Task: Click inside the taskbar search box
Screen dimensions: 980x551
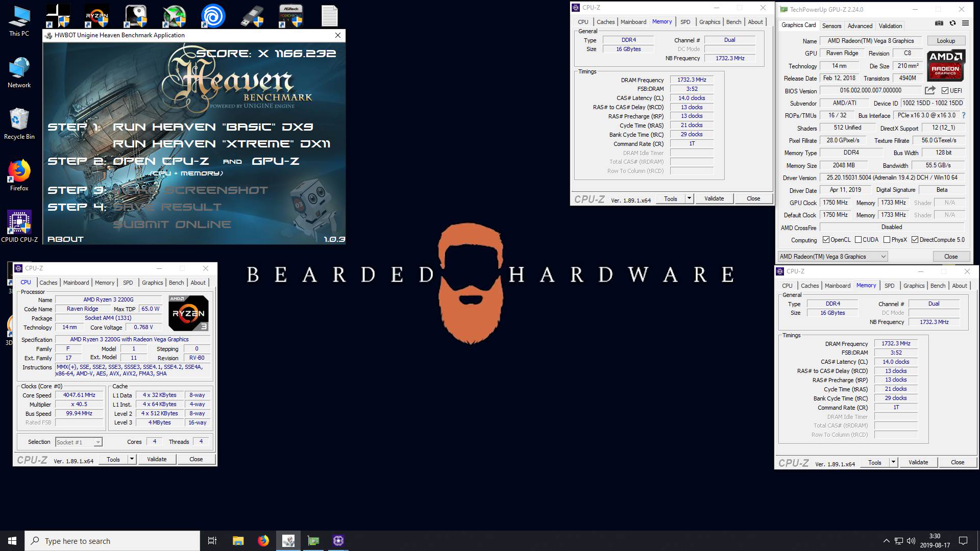Action: 112,541
